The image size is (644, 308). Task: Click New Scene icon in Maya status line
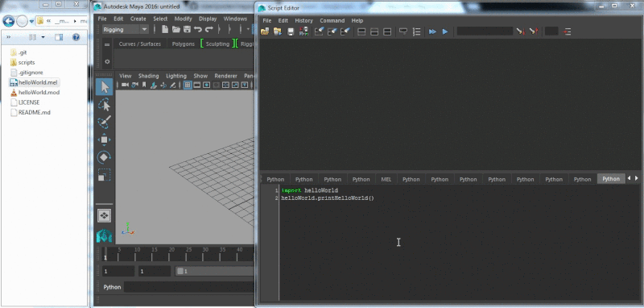(165, 29)
